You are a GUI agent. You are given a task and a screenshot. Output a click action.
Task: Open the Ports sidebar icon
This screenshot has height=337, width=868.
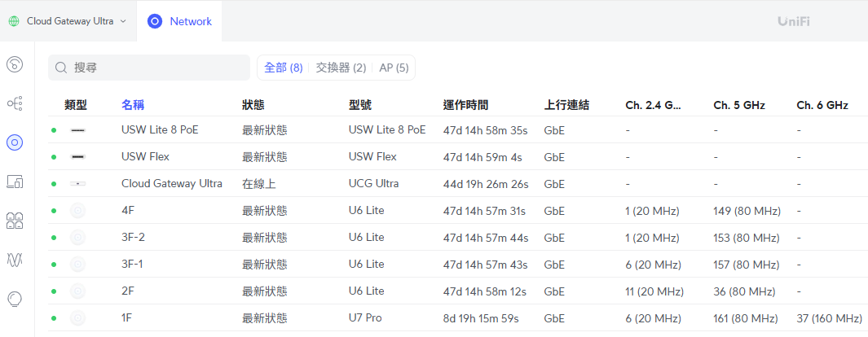point(15,221)
